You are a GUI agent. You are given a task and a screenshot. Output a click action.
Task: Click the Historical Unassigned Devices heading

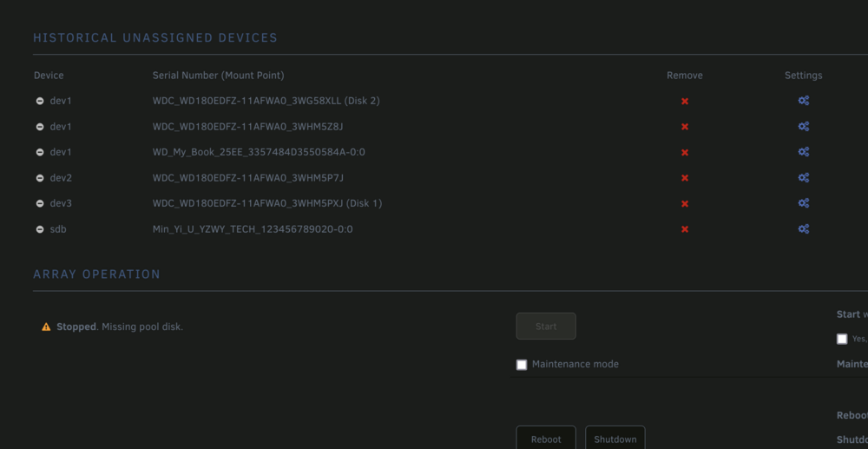[x=155, y=37]
